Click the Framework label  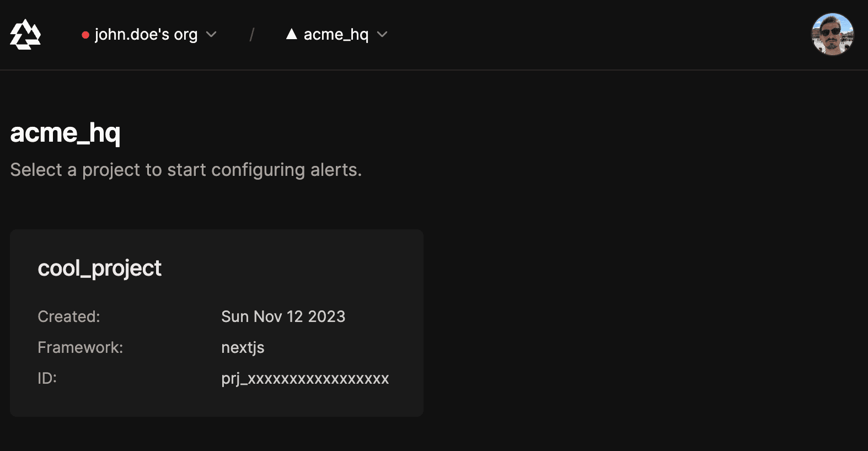coord(81,347)
